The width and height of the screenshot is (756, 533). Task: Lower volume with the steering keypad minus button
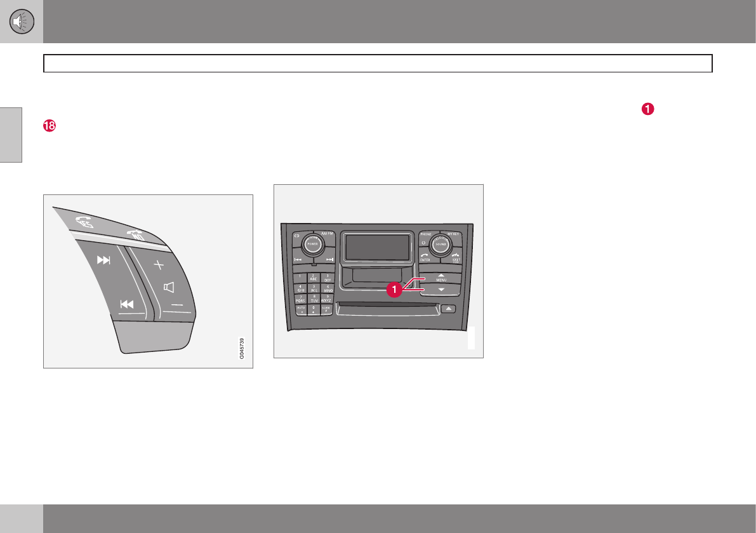[x=177, y=305]
